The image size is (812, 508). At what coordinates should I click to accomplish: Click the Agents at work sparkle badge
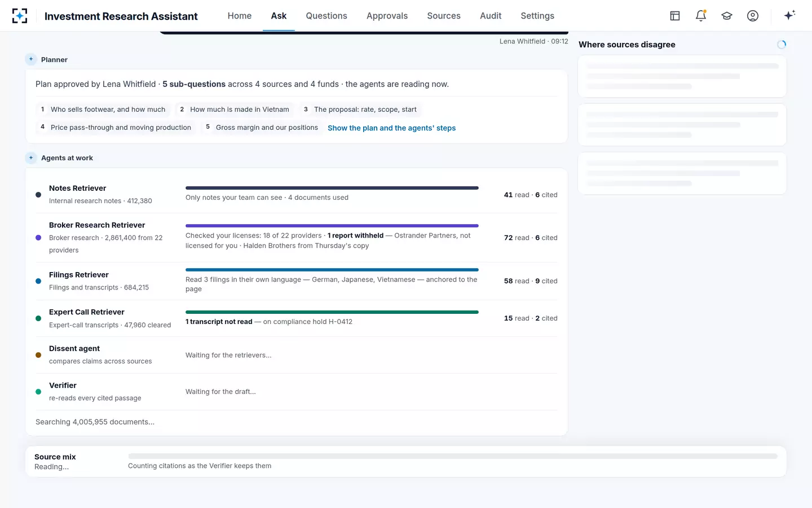pos(31,158)
